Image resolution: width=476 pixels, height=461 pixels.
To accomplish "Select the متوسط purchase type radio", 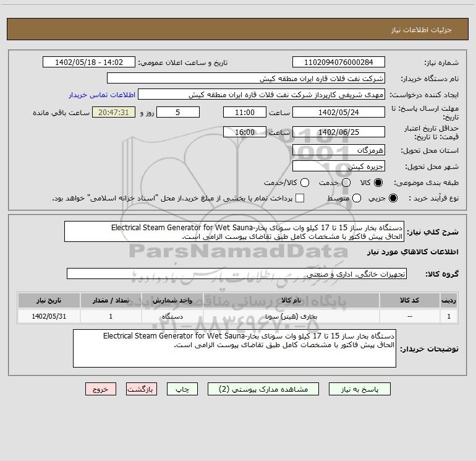I will pyautogui.click(x=357, y=198).
